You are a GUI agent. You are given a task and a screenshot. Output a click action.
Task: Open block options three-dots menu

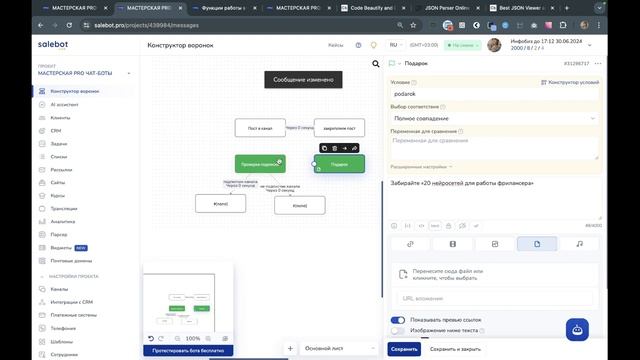tap(598, 64)
